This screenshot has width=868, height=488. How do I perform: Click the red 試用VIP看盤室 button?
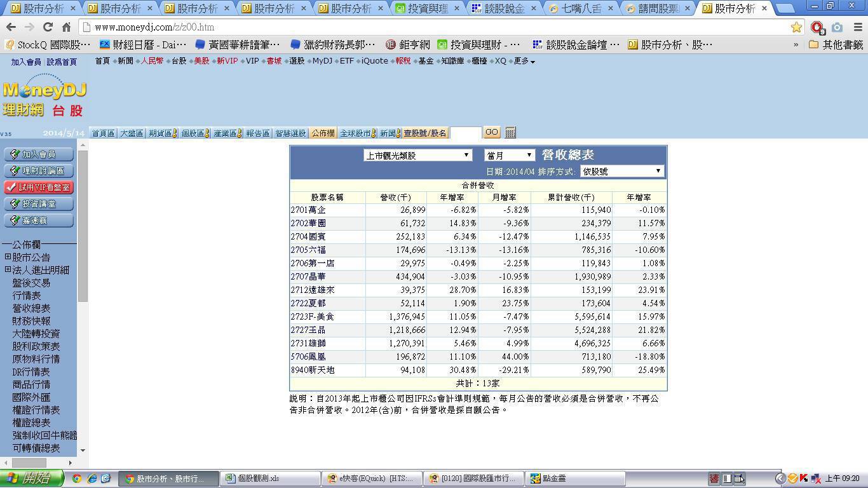(x=39, y=187)
